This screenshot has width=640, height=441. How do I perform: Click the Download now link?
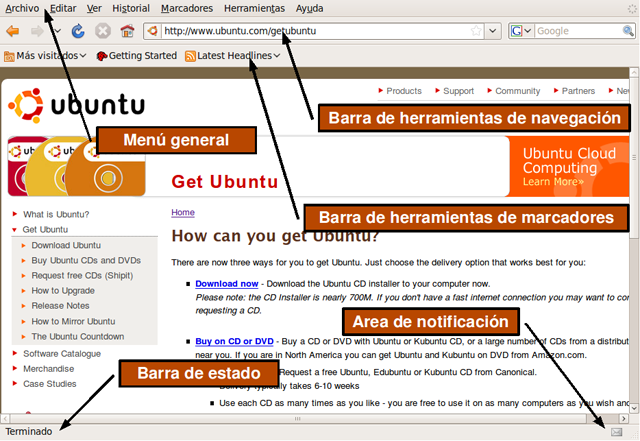[x=226, y=284]
